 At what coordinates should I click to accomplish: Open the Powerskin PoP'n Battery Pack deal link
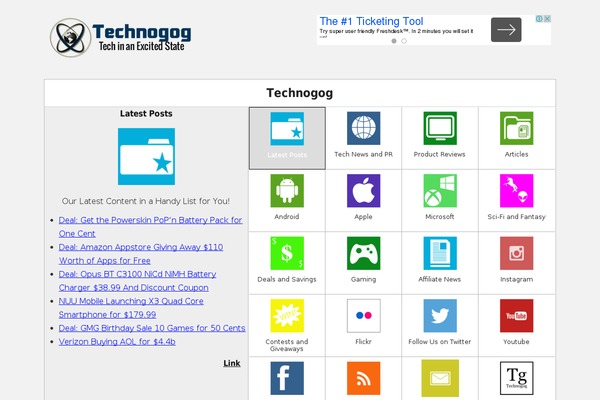pos(150,227)
